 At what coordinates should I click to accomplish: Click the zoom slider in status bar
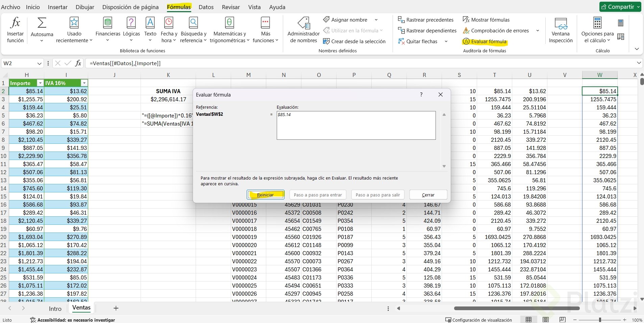pyautogui.click(x=600, y=320)
